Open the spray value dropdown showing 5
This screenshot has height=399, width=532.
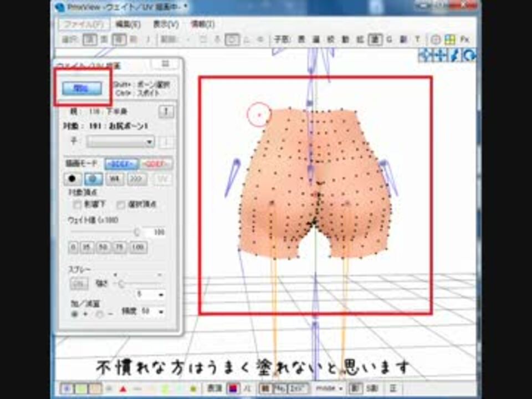150,294
